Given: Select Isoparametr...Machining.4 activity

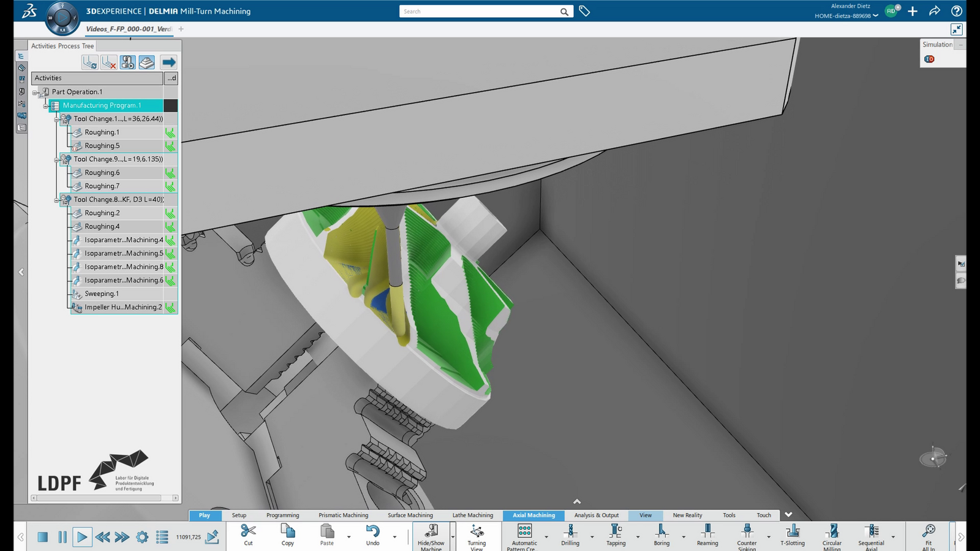Looking at the screenshot, I should (x=124, y=240).
